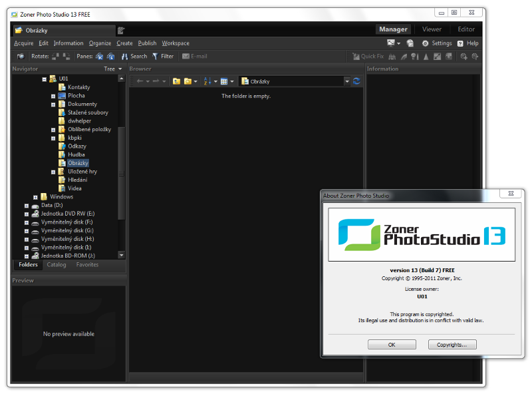The image size is (532, 394).
Task: Click the Copyrights... button in About dialog
Action: (x=452, y=345)
